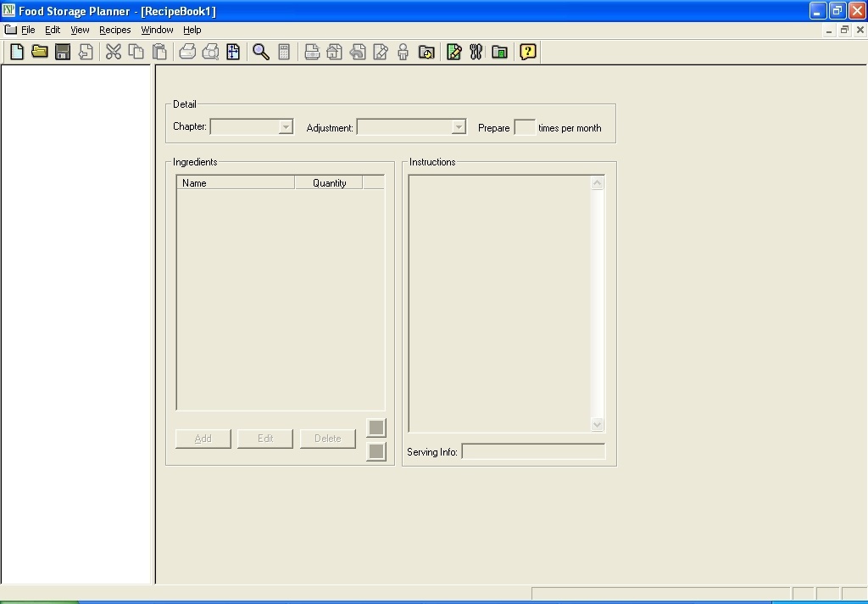Click the printer icon on the toolbar
868x604 pixels.
(186, 52)
